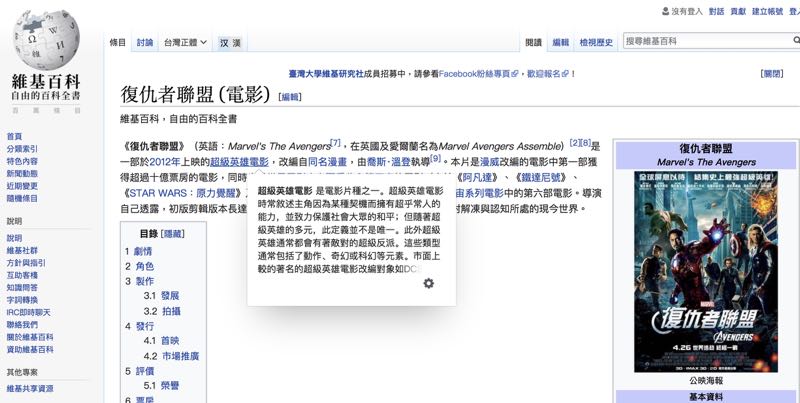Screen dimensions: 800x403
Task: Open 互助客棧 in the sidebar
Action: 22,275
